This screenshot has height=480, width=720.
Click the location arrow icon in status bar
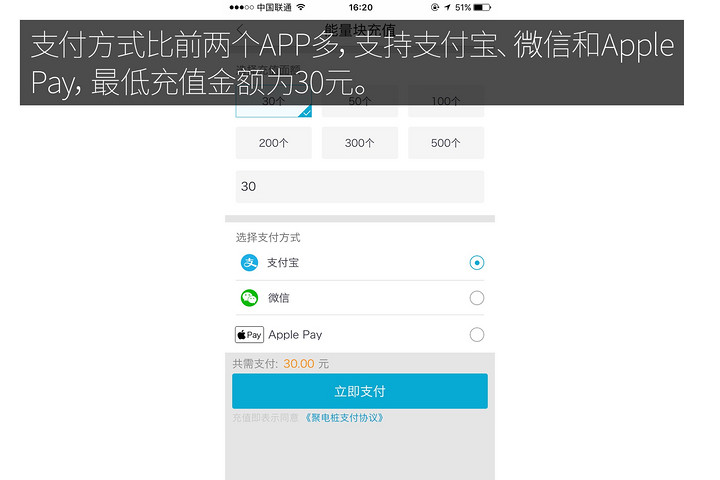click(447, 7)
